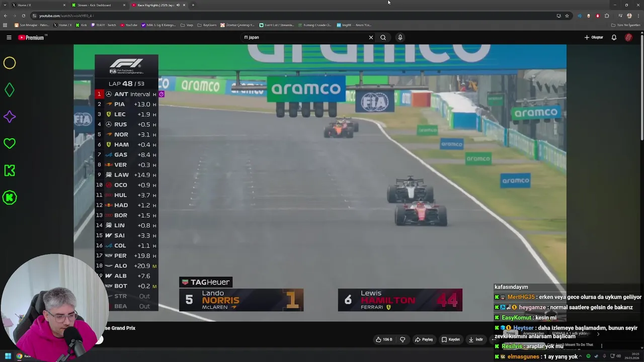This screenshot has width=644, height=362.
Task: Open the 'Son Mesajlar' bookmark
Action: tap(32, 25)
